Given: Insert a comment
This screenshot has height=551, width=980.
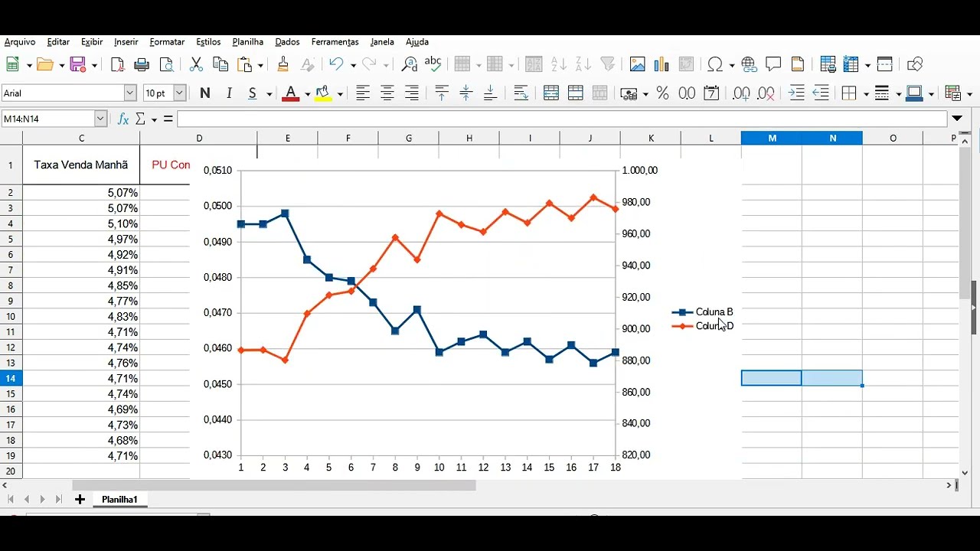Looking at the screenshot, I should coord(773,64).
